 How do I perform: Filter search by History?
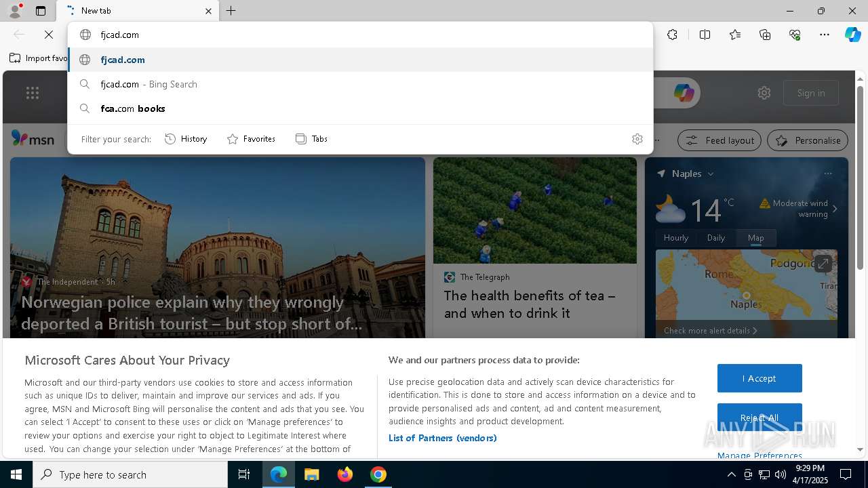point(186,139)
